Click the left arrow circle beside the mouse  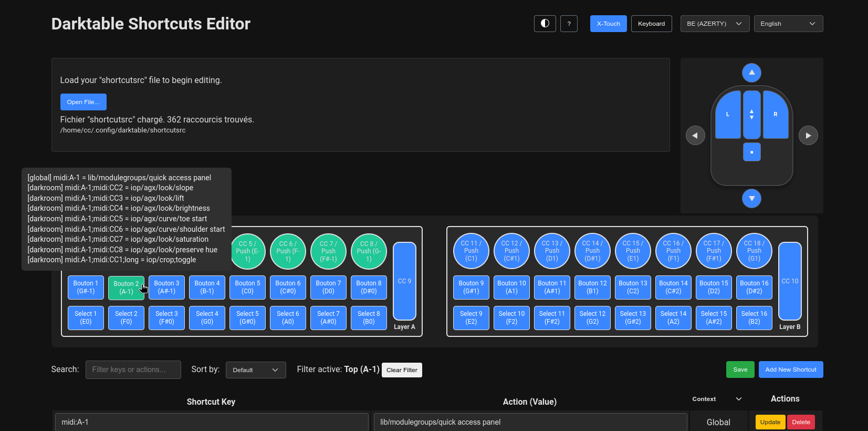[x=695, y=136]
